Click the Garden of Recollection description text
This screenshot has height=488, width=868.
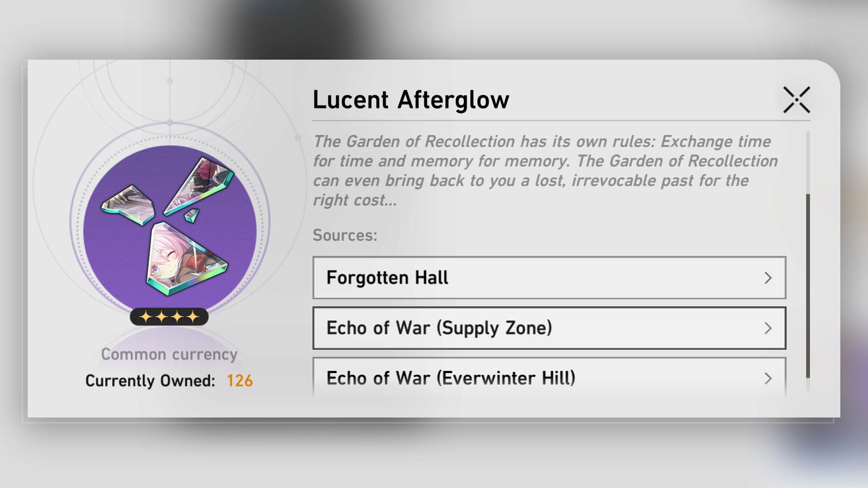(542, 170)
